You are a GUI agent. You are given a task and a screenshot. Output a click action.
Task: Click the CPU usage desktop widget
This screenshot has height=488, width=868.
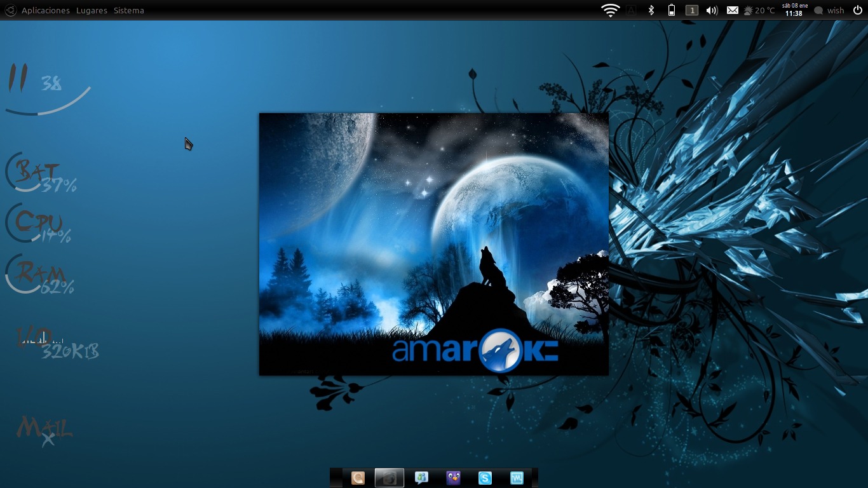pos(38,224)
